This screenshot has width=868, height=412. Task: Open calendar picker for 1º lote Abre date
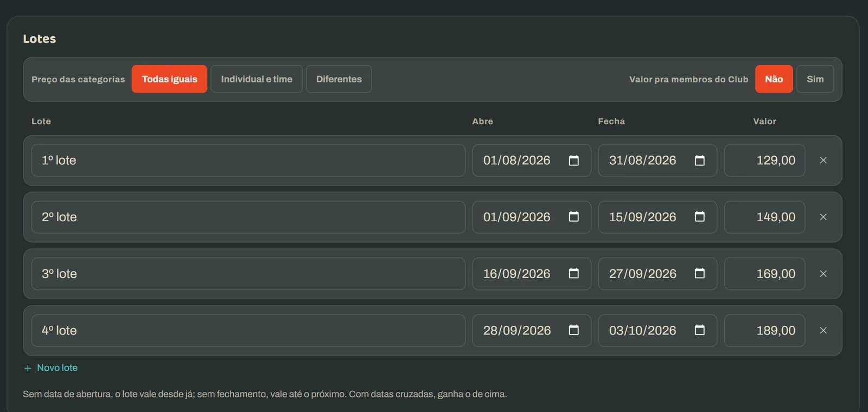[573, 160]
